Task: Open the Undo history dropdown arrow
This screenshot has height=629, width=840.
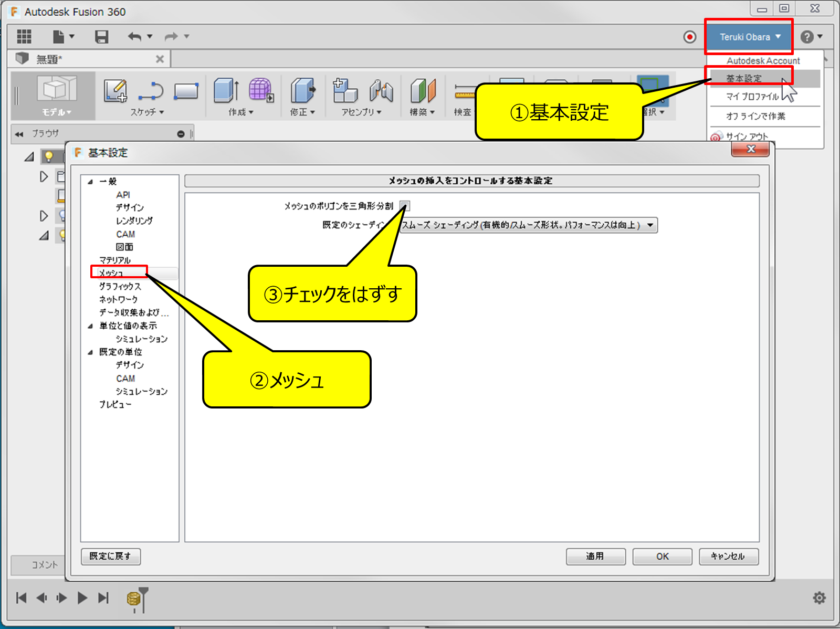Action: tap(150, 36)
